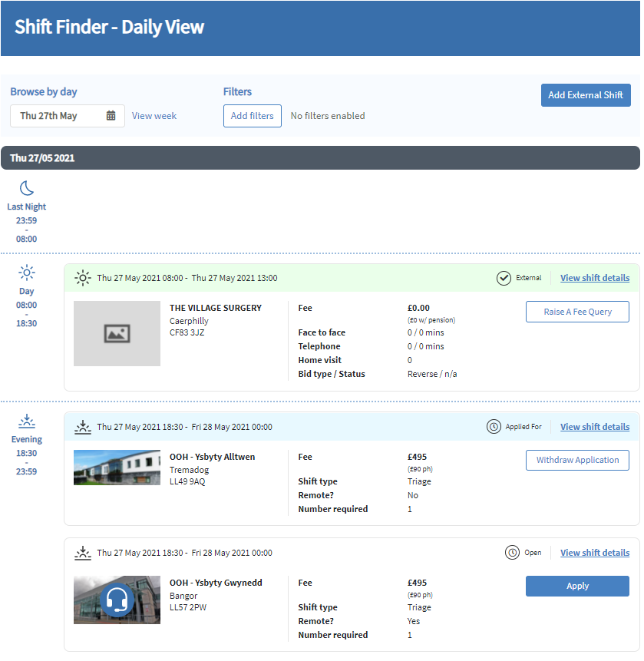Click the remote headset icon on Gwynedd
This screenshot has width=644, height=661.
[117, 600]
